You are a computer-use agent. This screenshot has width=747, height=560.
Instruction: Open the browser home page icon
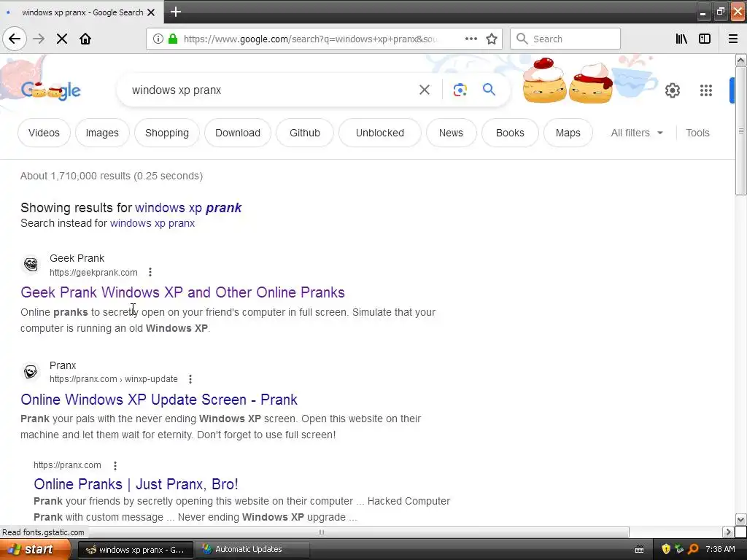point(85,39)
